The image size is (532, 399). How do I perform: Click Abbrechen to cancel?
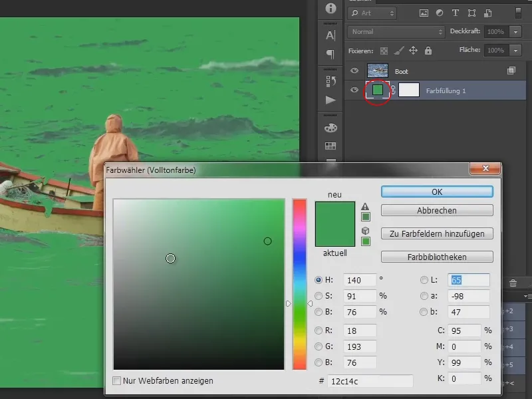tap(437, 210)
